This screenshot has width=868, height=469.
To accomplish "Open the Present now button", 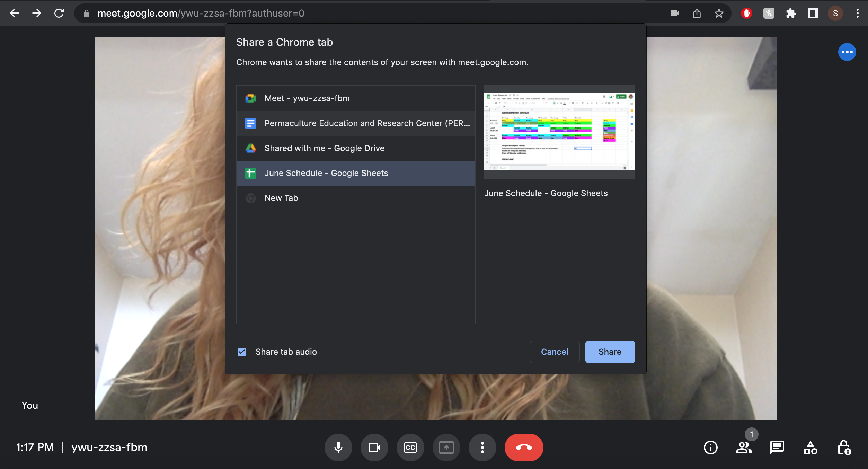I will 446,447.
